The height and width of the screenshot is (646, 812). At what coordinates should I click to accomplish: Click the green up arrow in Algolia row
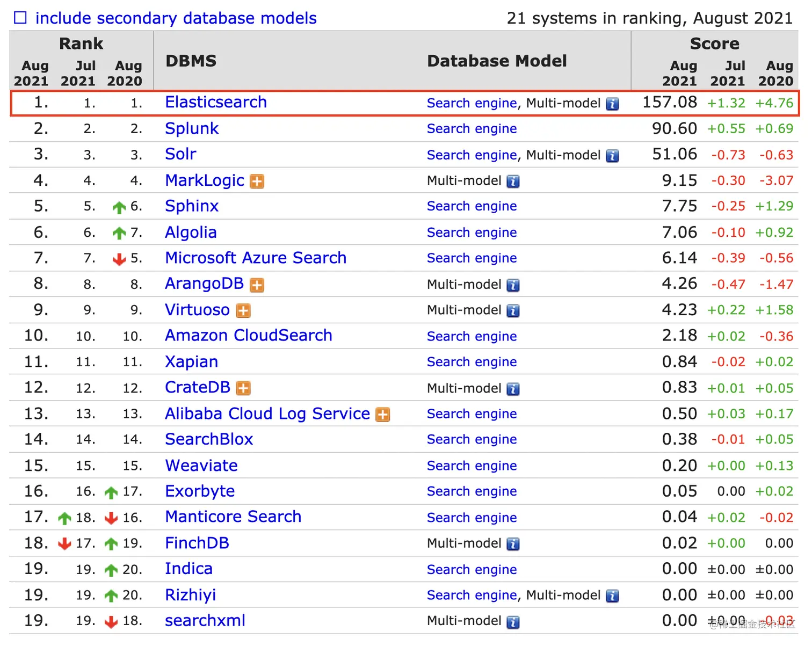(119, 234)
